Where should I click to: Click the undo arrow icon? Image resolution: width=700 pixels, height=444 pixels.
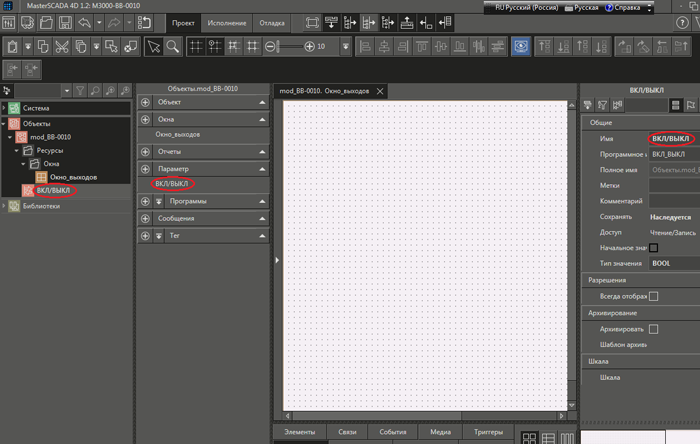tap(84, 22)
